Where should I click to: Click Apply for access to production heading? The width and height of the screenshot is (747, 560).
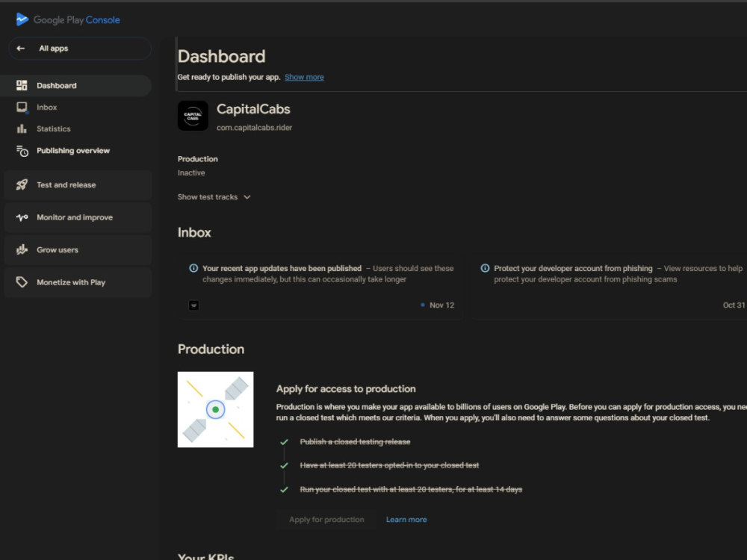pyautogui.click(x=346, y=389)
